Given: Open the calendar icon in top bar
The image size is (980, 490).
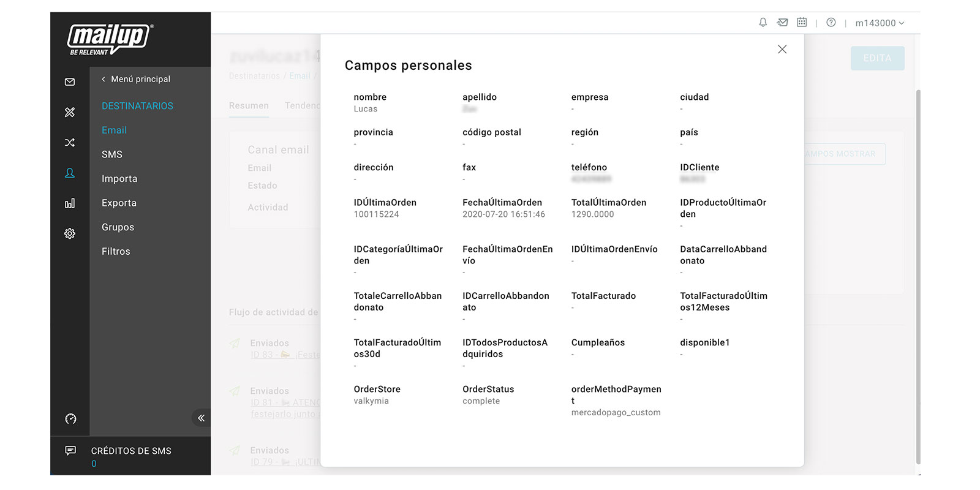Looking at the screenshot, I should tap(802, 22).
